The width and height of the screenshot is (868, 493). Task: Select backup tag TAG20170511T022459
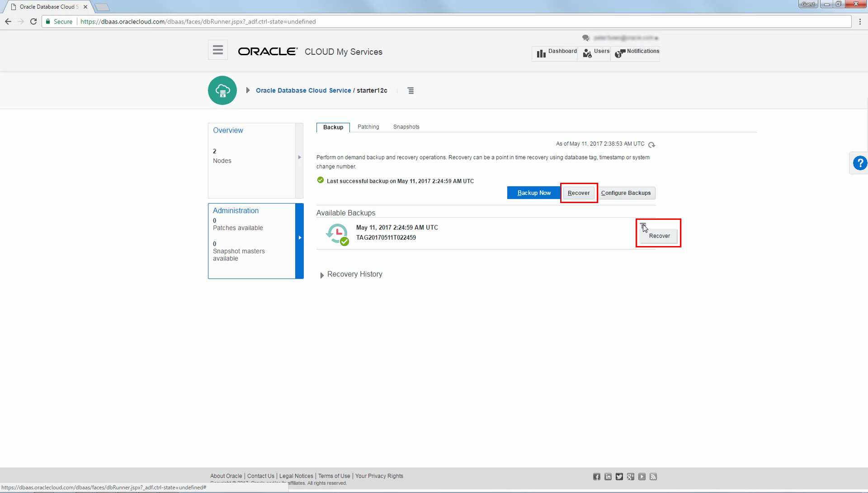pyautogui.click(x=386, y=237)
